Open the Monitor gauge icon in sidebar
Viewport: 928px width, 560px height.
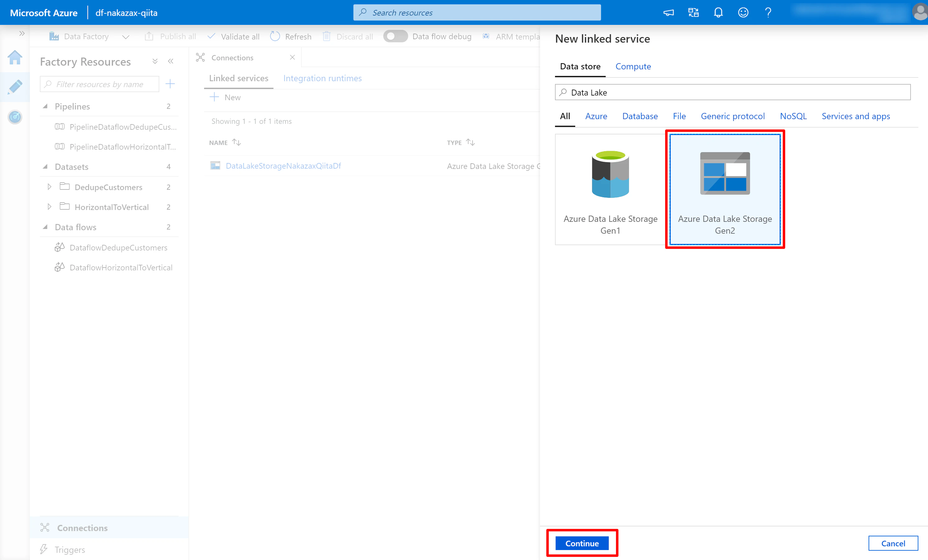tap(15, 117)
